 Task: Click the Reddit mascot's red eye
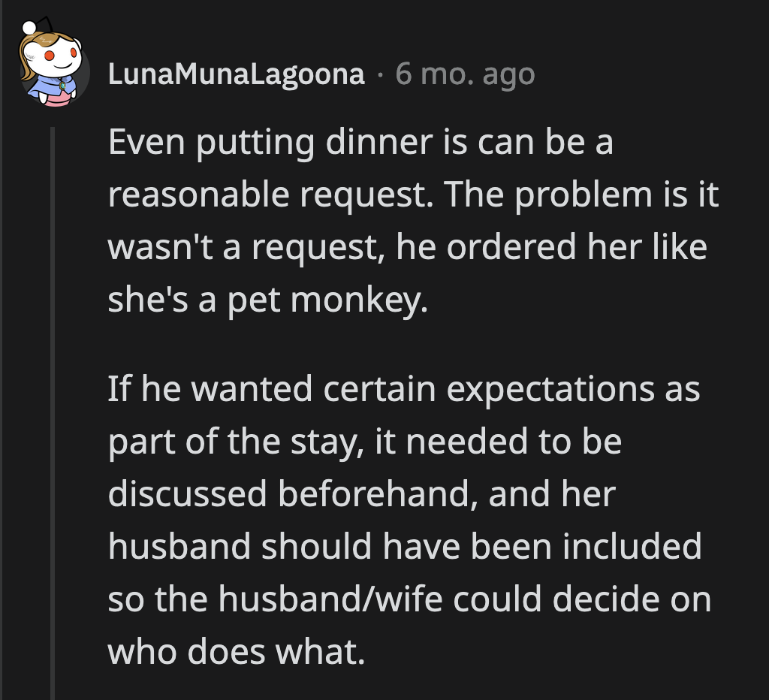click(50, 56)
